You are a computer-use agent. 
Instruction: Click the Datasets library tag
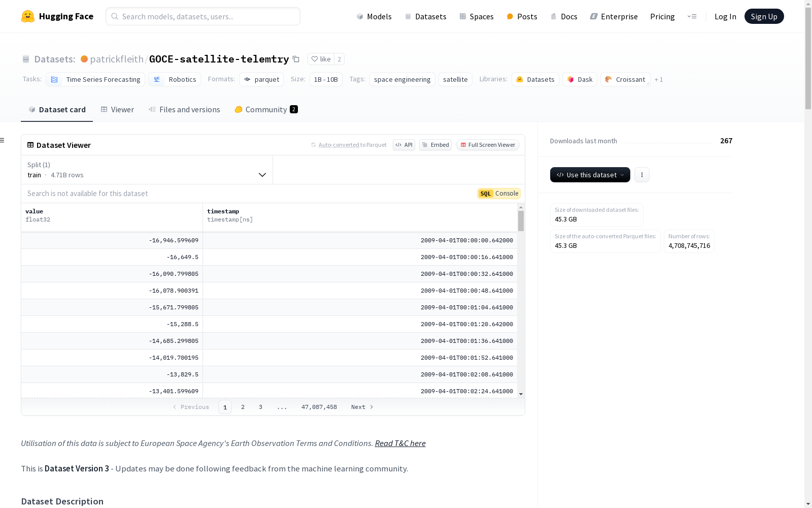click(x=535, y=79)
